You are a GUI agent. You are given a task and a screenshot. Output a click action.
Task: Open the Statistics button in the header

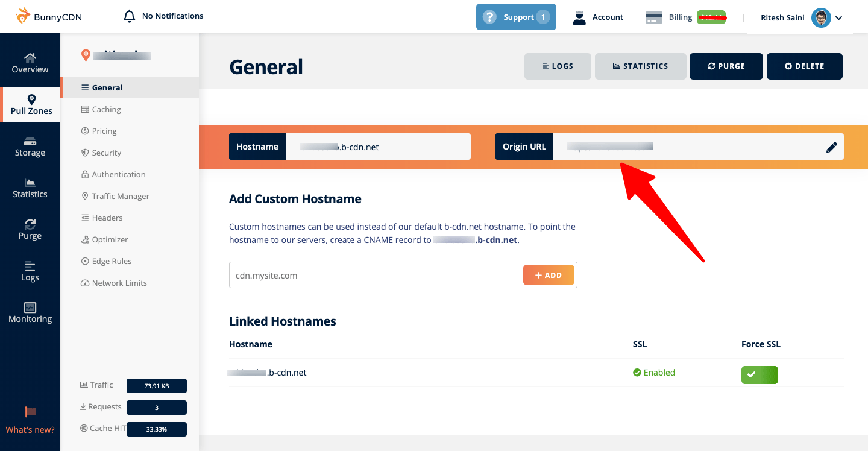click(640, 66)
